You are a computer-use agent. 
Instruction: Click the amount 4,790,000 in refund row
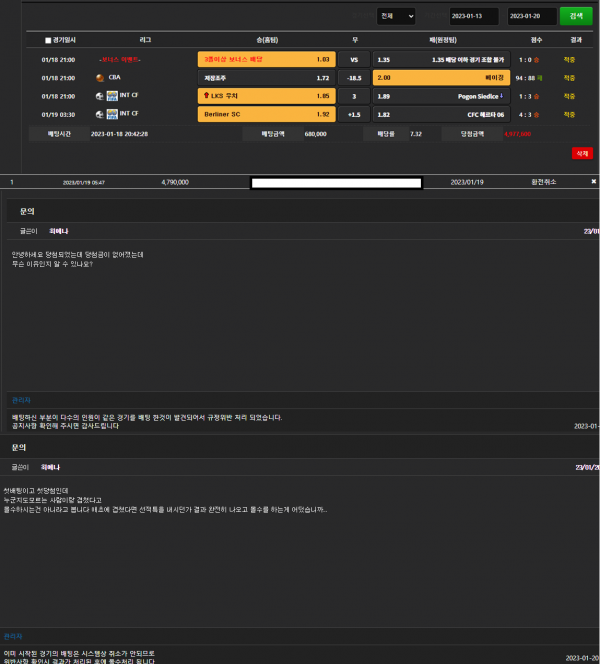[175, 182]
